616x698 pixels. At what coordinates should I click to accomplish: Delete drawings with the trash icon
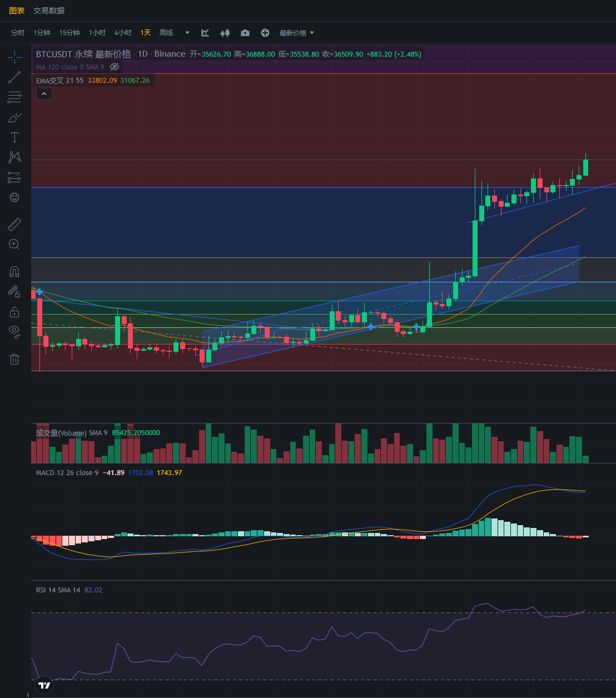[14, 359]
